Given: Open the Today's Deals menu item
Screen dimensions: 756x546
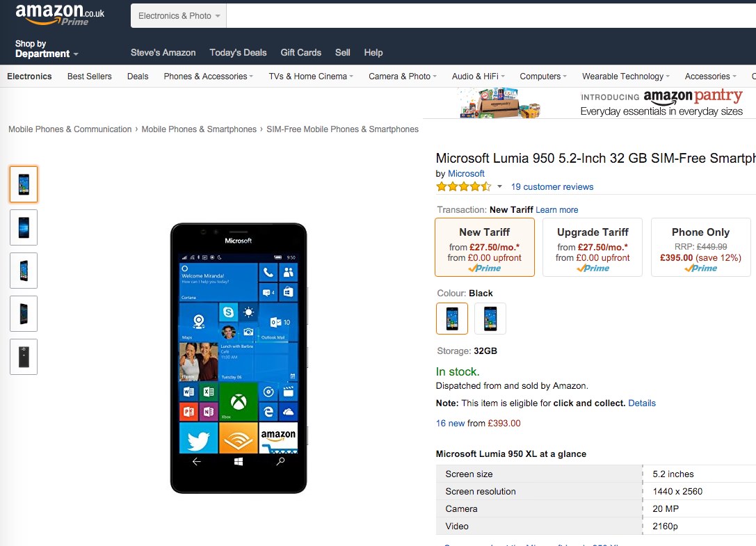Looking at the screenshot, I should coord(238,53).
